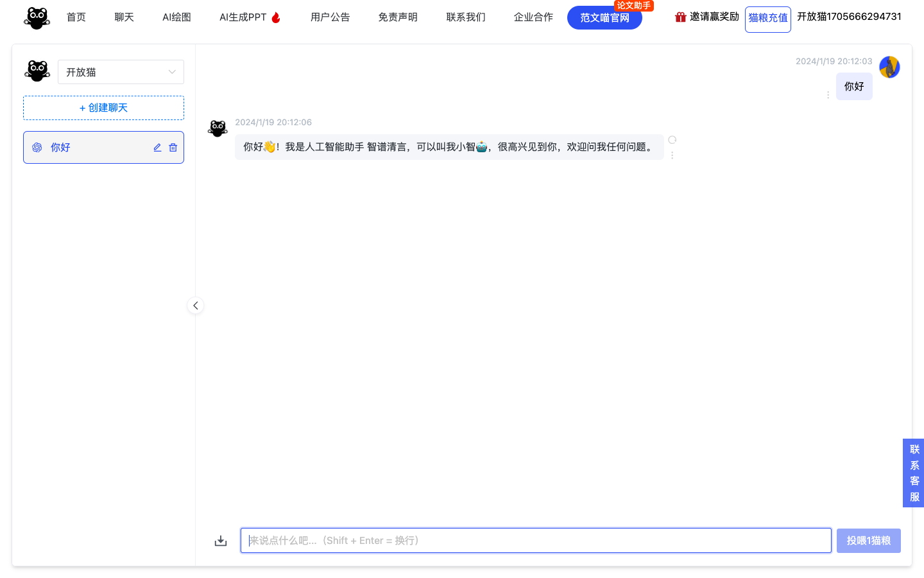Click the ChatGPT icon beside the chat title
This screenshot has width=924, height=578.
(37, 147)
